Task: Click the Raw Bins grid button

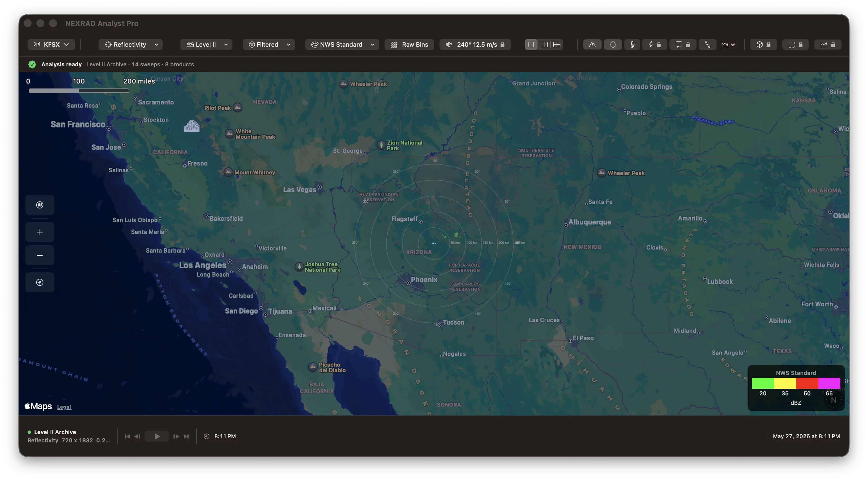Action: (409, 45)
